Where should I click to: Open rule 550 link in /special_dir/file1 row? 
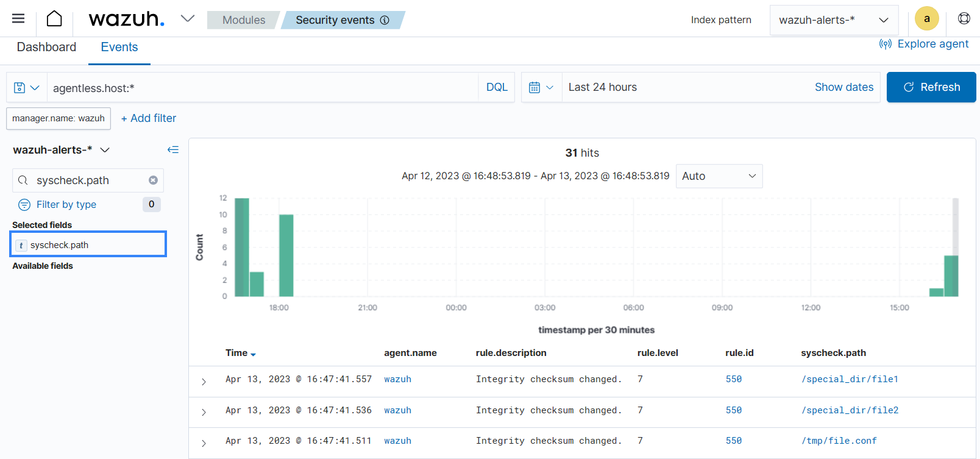[734, 379]
